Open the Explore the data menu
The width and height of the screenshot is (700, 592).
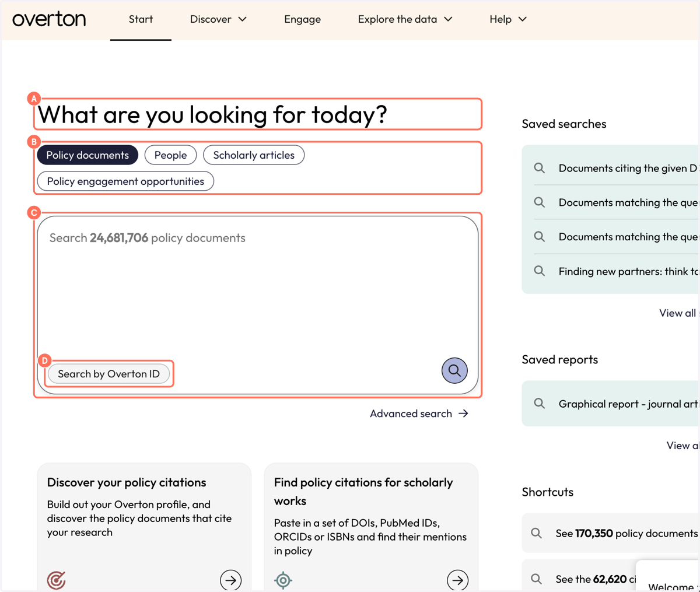tap(405, 19)
